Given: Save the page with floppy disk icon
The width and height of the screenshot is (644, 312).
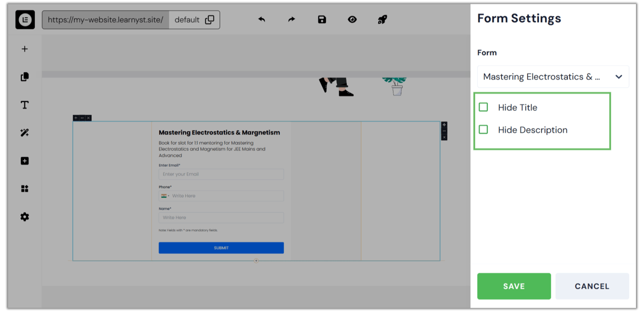Looking at the screenshot, I should coord(322,20).
